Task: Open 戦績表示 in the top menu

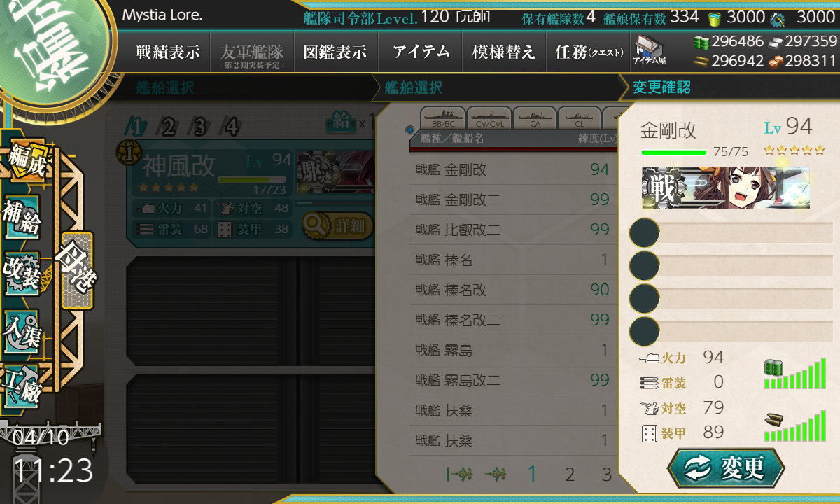Action: (168, 52)
